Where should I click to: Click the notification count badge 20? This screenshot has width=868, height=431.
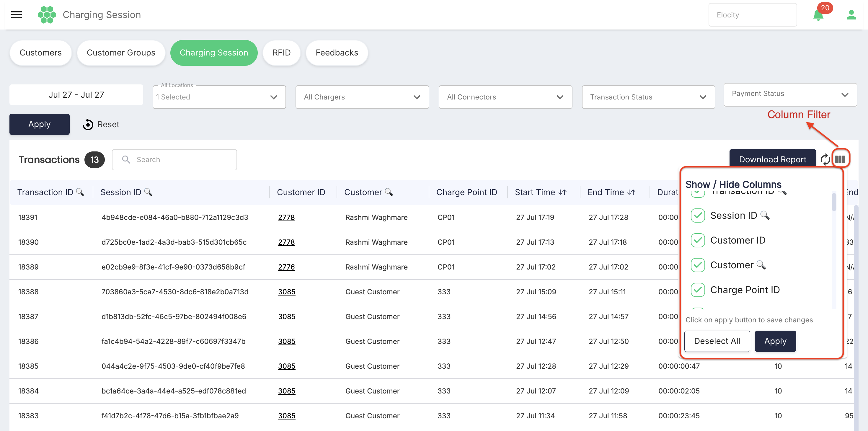pyautogui.click(x=825, y=8)
